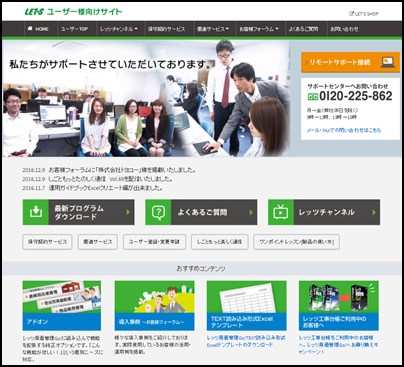404x367 pixels.
Task: Open the TEXT読み込み形式Excel template thumbnail
Action: pos(246,305)
